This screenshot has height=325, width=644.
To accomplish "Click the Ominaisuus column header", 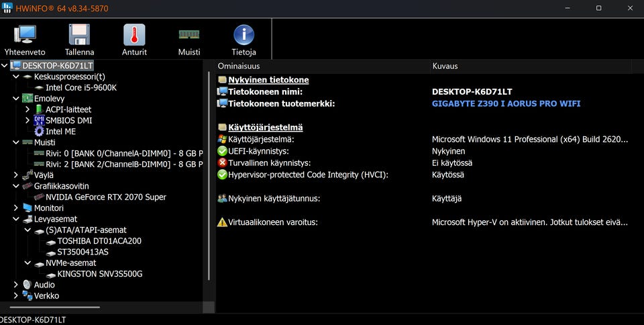I will [x=239, y=66].
